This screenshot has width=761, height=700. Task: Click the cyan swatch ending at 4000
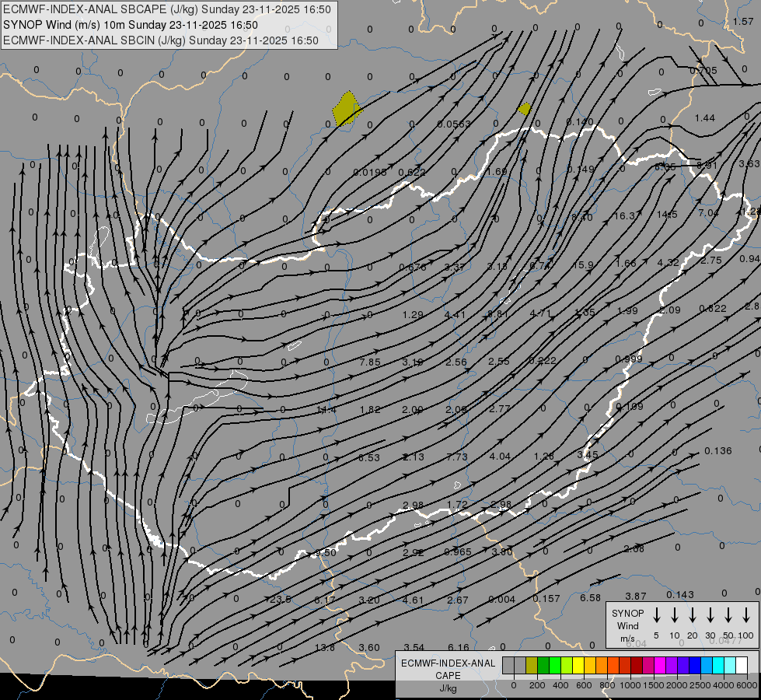(x=717, y=665)
